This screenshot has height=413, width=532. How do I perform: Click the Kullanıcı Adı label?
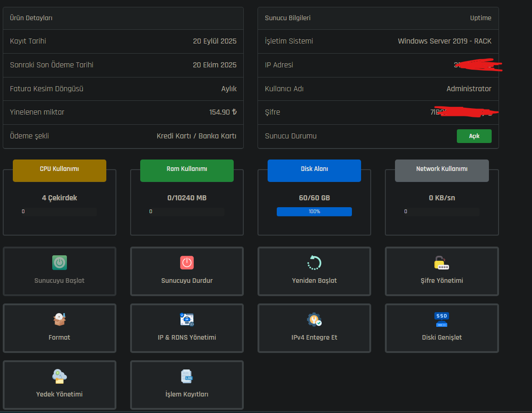(x=284, y=89)
